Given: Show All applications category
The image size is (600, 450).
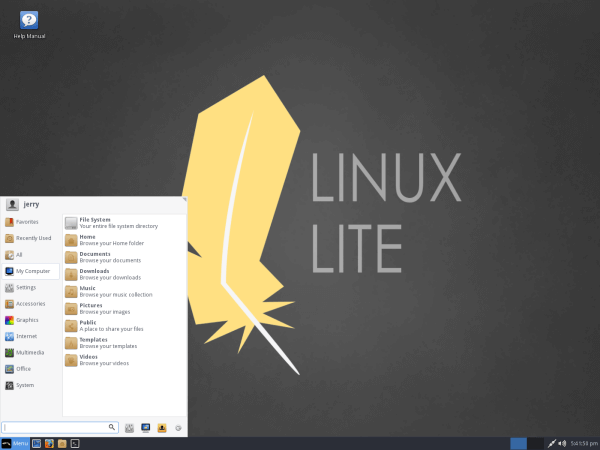Looking at the screenshot, I should [x=31, y=254].
